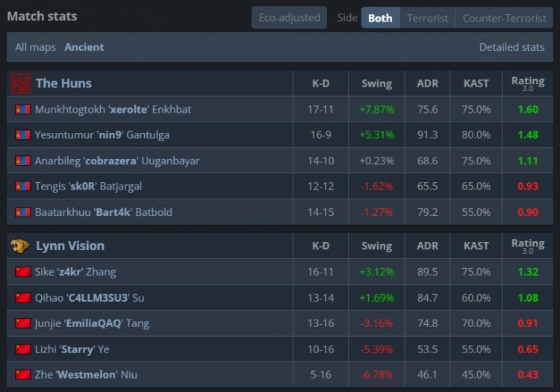Click the Rating 3.0 header in The Huns table
This screenshot has height=392, width=560.
[527, 83]
